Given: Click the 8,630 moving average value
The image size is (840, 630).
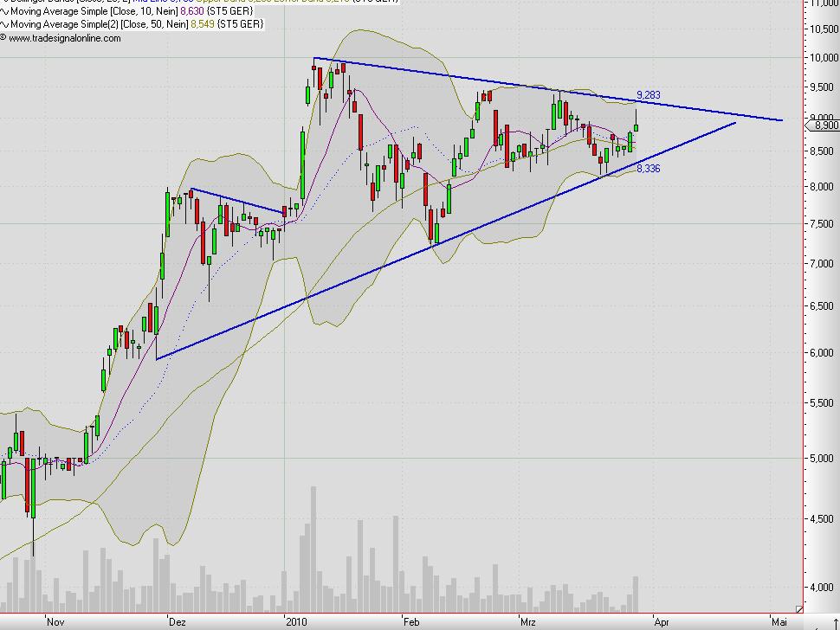Looking at the screenshot, I should click(193, 10).
